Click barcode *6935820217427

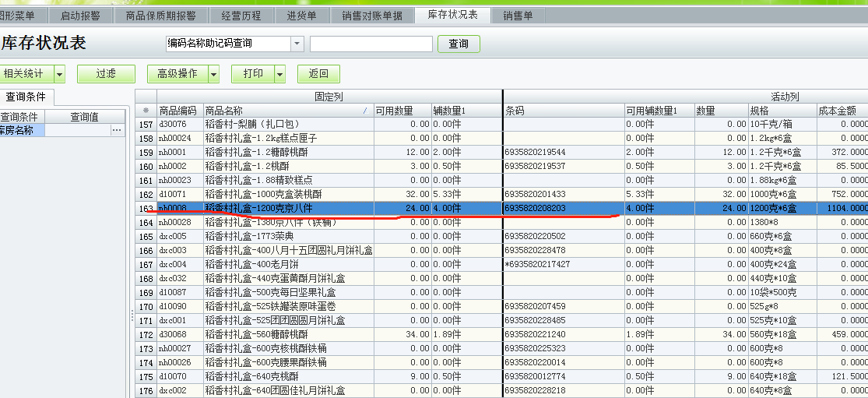(537, 264)
